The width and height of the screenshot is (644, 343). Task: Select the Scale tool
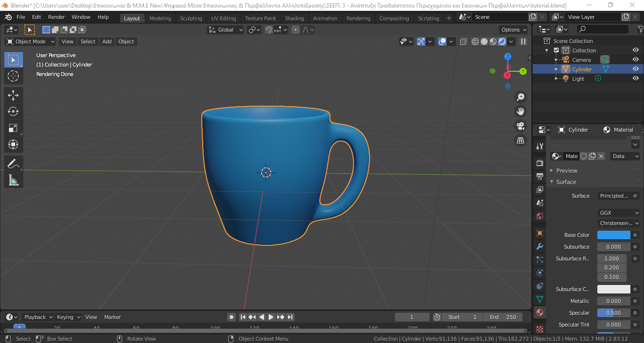[13, 128]
